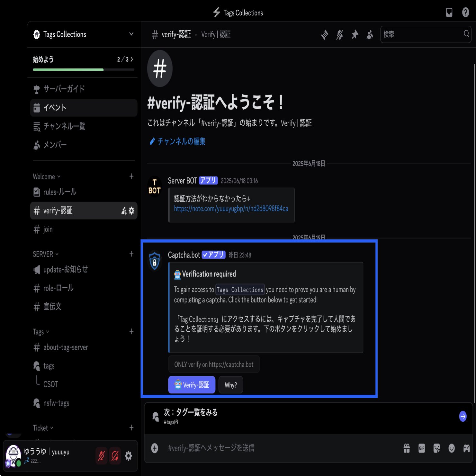
Task: Click the sticker picker icon
Action: pyautogui.click(x=436, y=448)
